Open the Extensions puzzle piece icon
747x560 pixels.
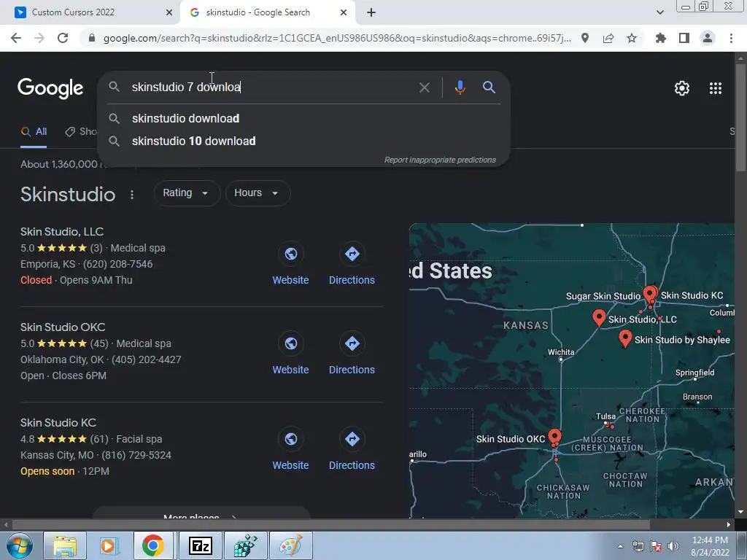pos(661,38)
